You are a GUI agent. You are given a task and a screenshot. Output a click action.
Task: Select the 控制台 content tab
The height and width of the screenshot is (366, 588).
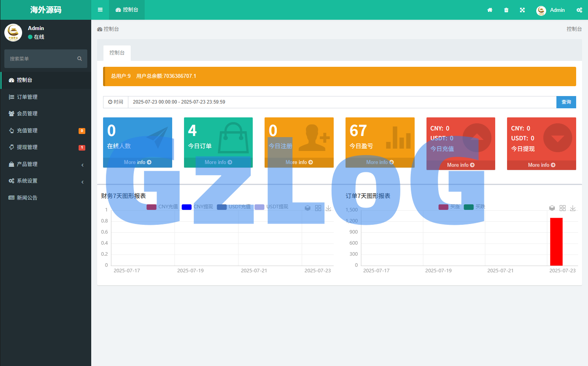(117, 53)
